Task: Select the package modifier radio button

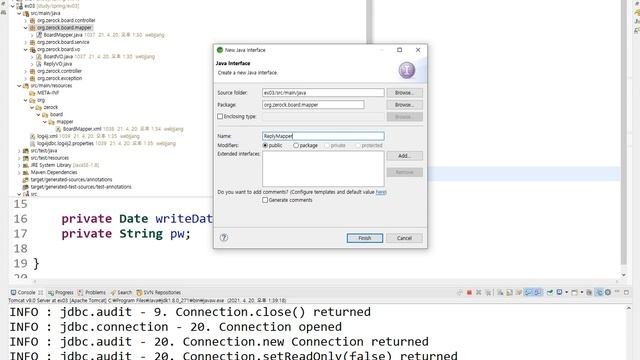Action: pos(296,145)
